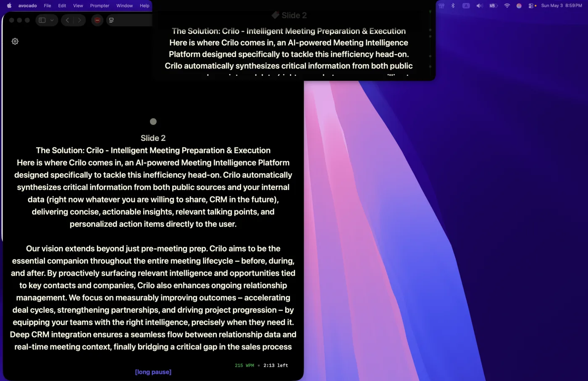Click the AirPods icon in menu bar
The image size is (588, 381).
click(441, 5)
